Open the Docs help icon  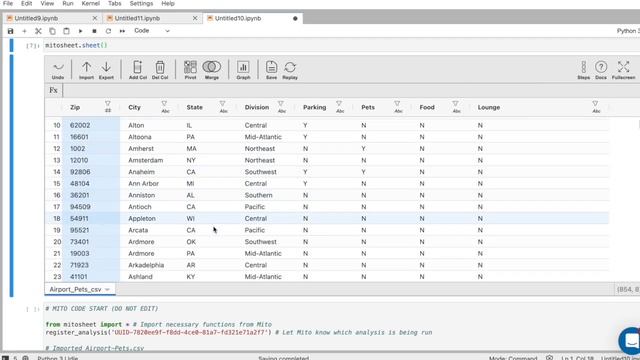[601, 70]
